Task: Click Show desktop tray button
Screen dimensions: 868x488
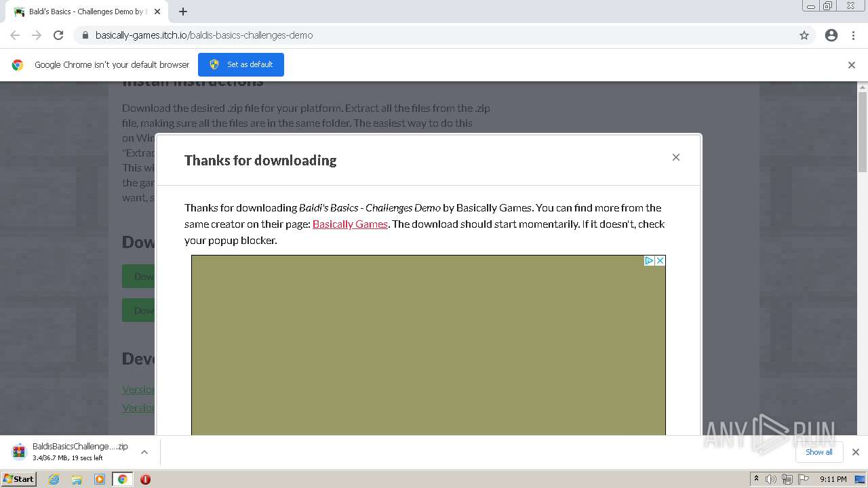Action: (x=861, y=479)
